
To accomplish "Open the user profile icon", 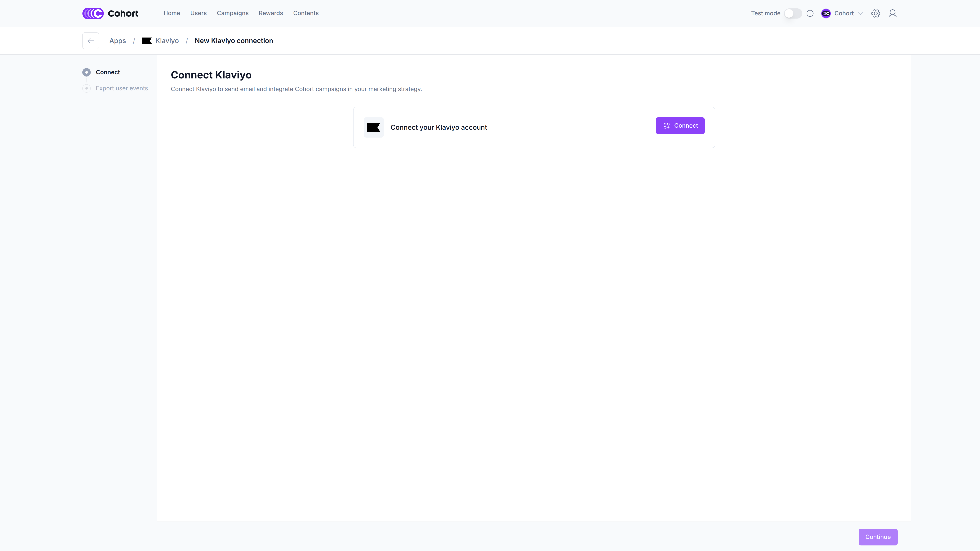I will pyautogui.click(x=892, y=13).
